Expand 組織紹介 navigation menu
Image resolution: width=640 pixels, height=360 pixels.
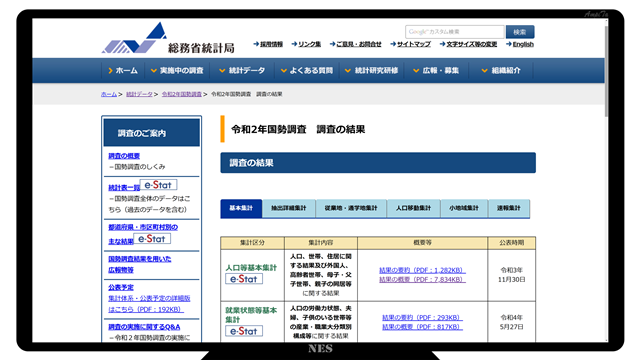(501, 71)
